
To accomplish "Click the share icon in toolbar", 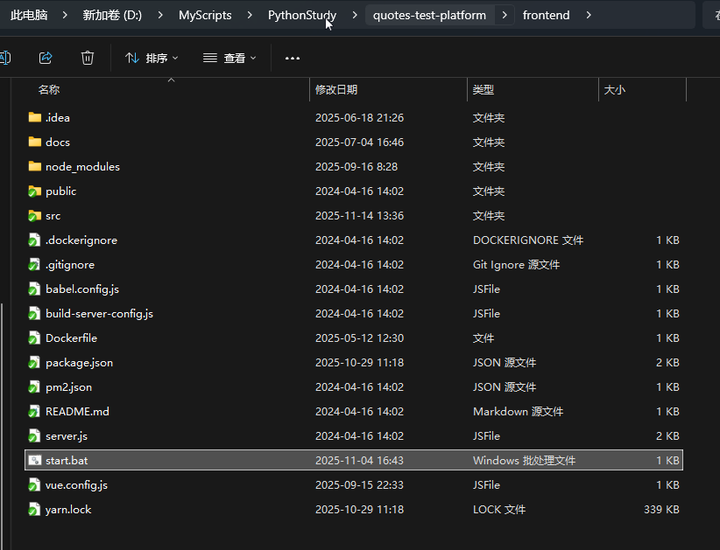I will (x=45, y=58).
